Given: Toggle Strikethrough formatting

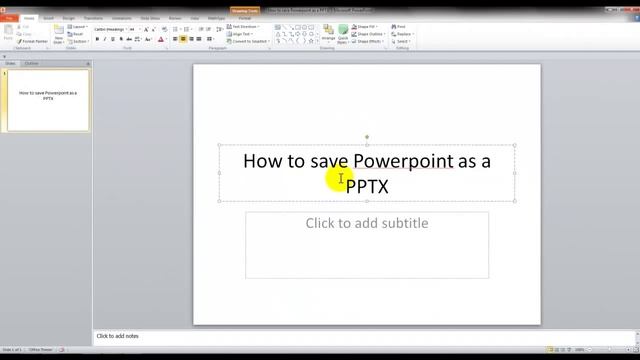Looking at the screenshot, I should tap(129, 39).
